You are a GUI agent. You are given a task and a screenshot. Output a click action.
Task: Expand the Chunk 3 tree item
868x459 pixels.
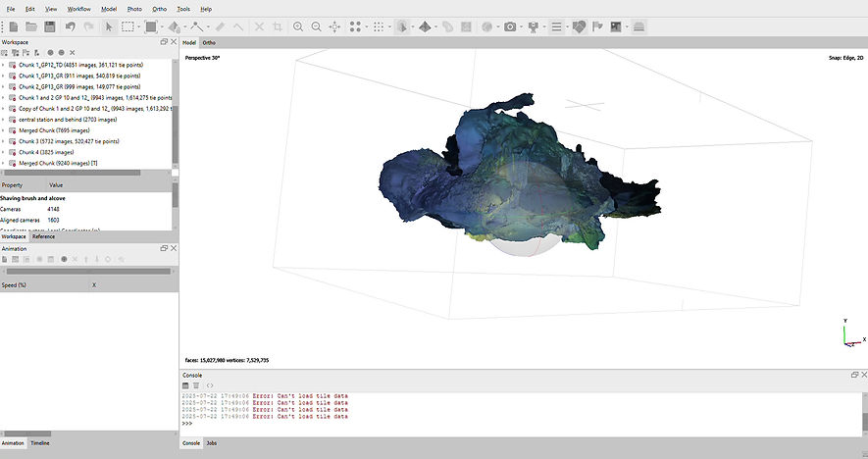tap(3, 141)
